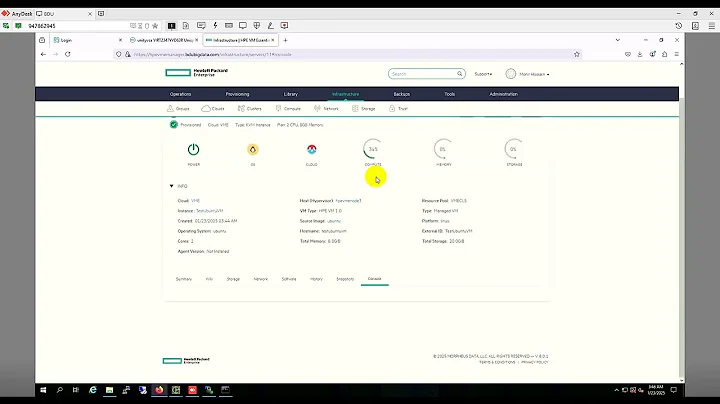Go to Clusters submenu
720x404 pixels.
point(249,109)
